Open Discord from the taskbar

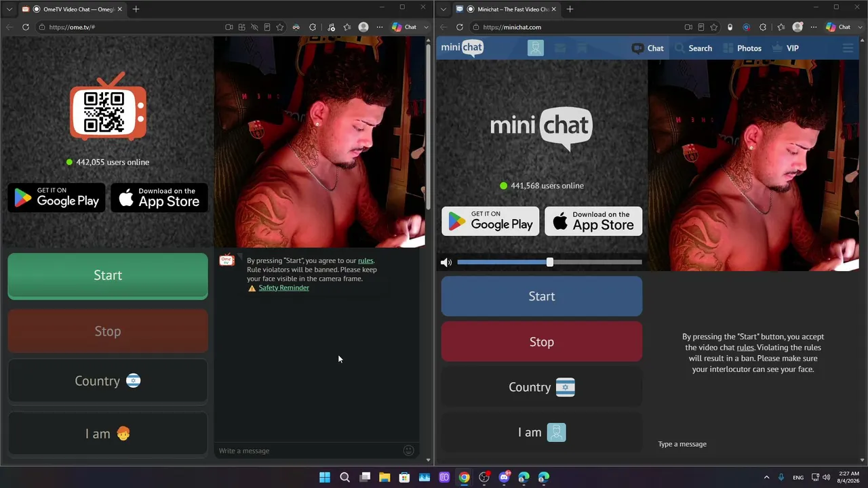(x=504, y=477)
